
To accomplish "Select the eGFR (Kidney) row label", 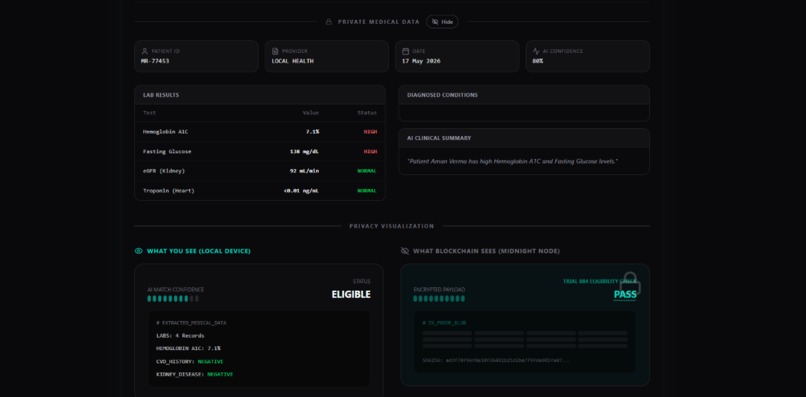I will (164, 171).
